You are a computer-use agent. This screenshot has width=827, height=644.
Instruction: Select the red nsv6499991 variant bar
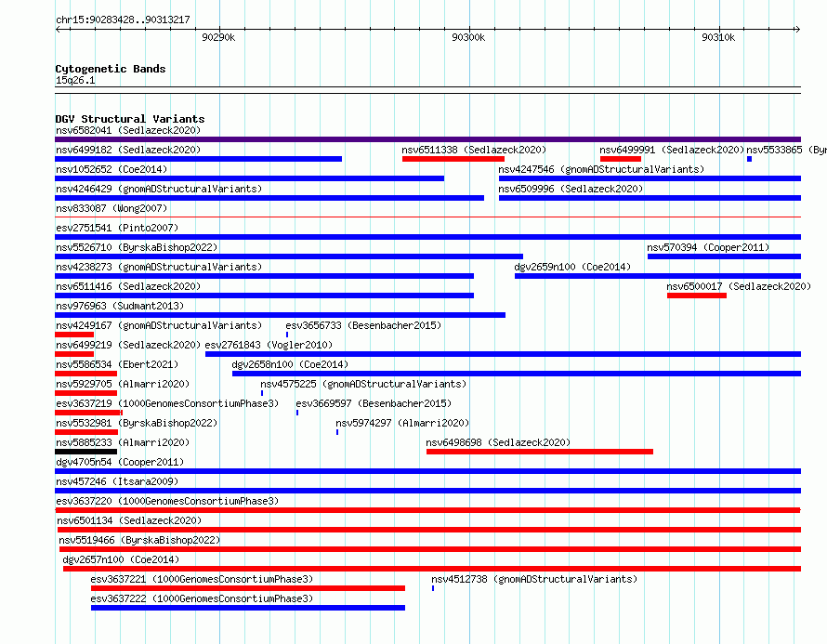click(621, 159)
